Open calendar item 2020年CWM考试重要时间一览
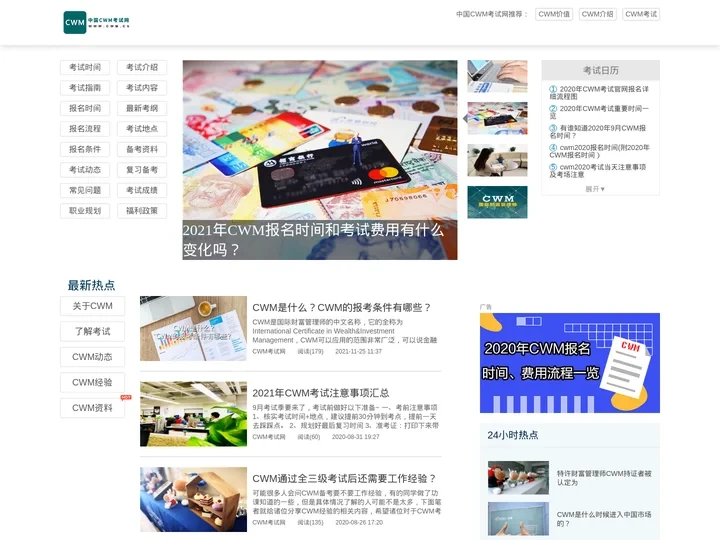The image size is (720, 540). tap(599, 112)
